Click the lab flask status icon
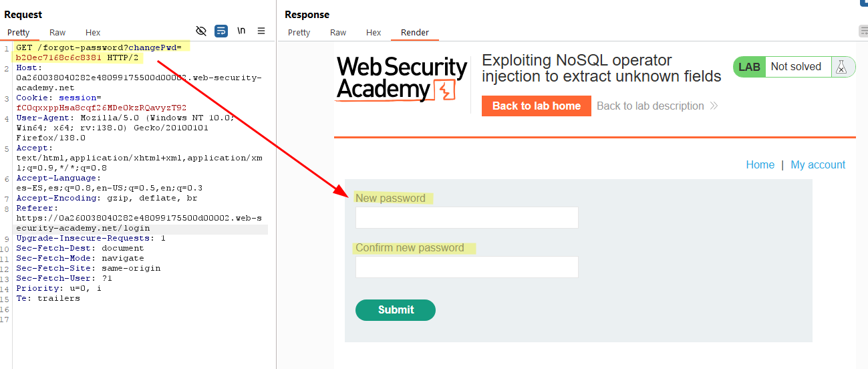 click(842, 67)
